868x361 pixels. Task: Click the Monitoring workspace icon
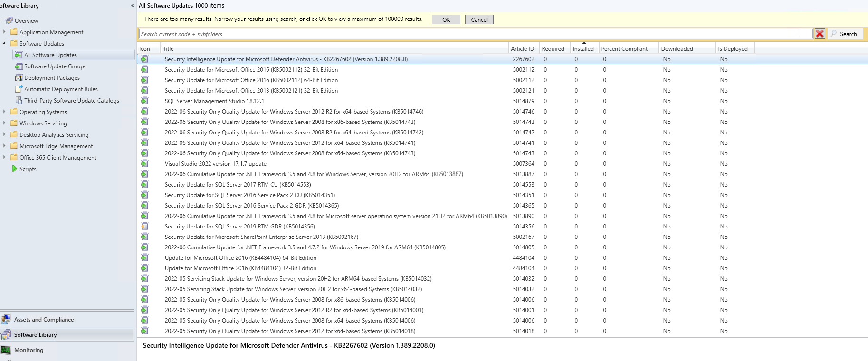pyautogui.click(x=6, y=350)
